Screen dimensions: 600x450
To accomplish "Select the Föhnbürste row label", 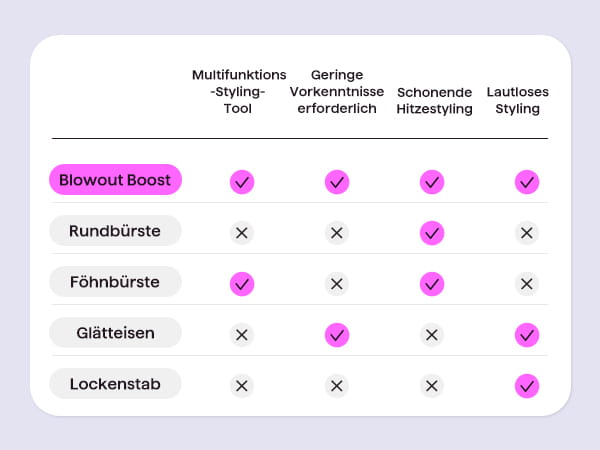I will pyautogui.click(x=115, y=282).
